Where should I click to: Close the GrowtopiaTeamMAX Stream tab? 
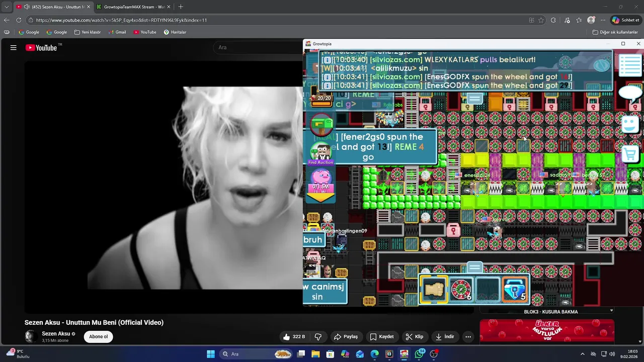169,7
